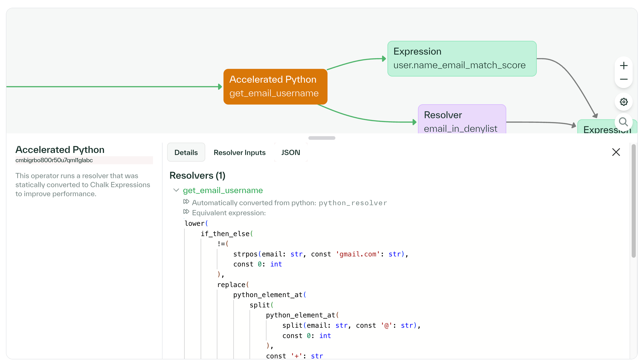Open the get_email_username resolver link
644x363 pixels.
click(223, 191)
